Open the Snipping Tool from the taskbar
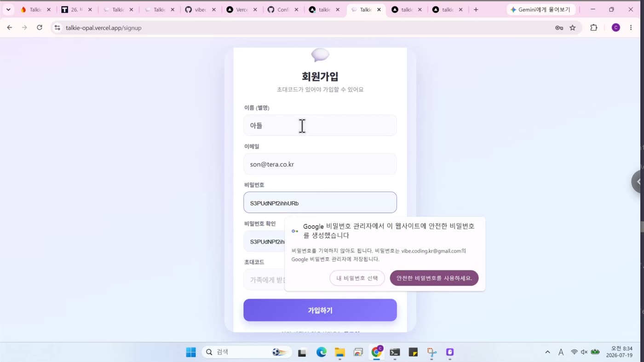 431,353
